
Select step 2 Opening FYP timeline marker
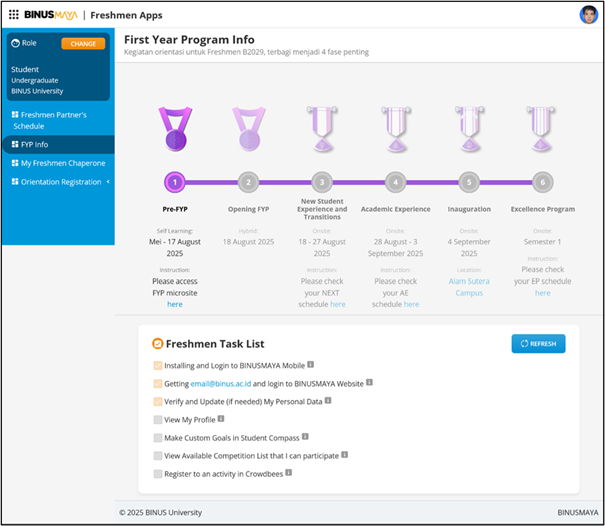click(x=248, y=182)
